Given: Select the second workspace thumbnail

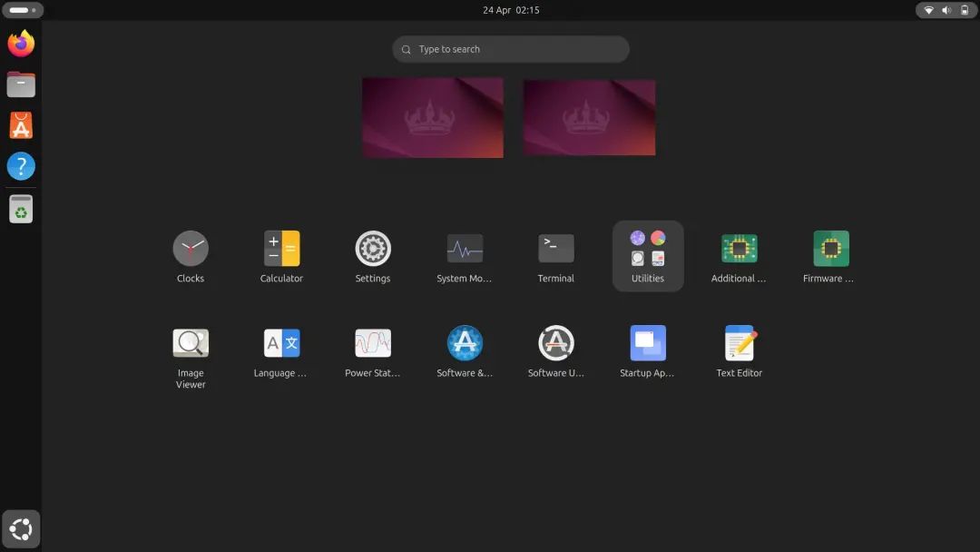Looking at the screenshot, I should click(588, 117).
